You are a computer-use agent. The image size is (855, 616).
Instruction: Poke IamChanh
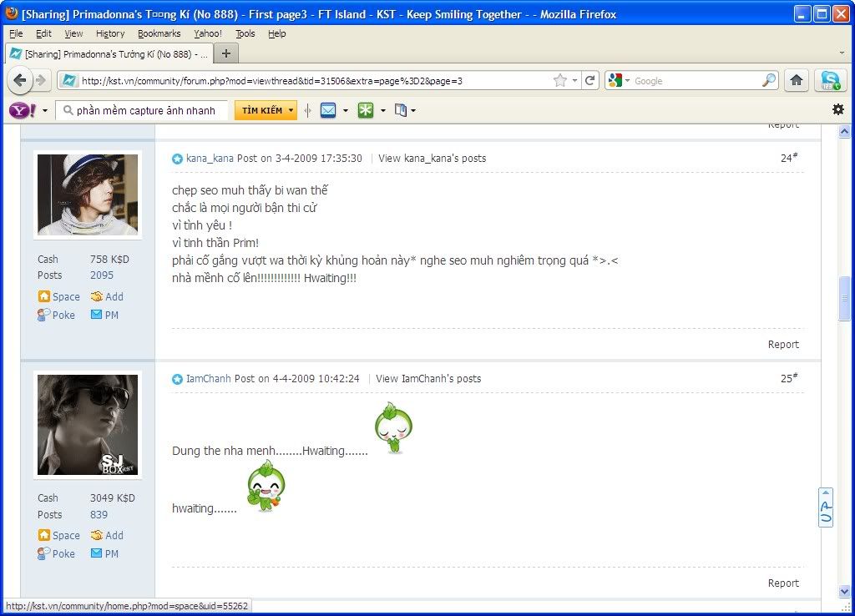56,553
